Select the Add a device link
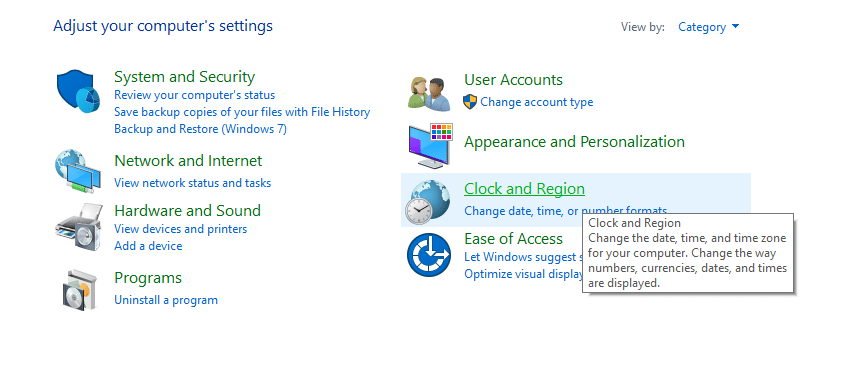845x390 pixels. (148, 246)
